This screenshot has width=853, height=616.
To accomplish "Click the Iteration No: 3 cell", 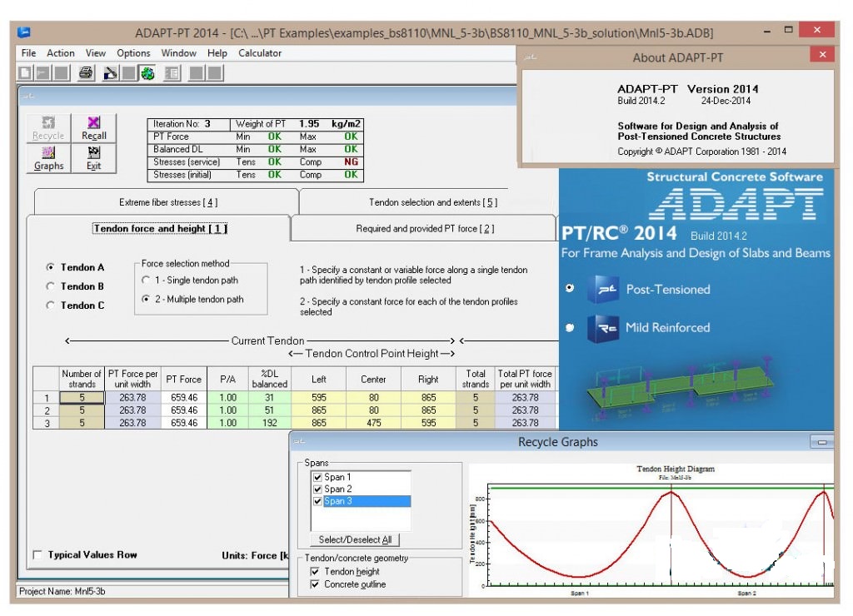I will [x=188, y=124].
